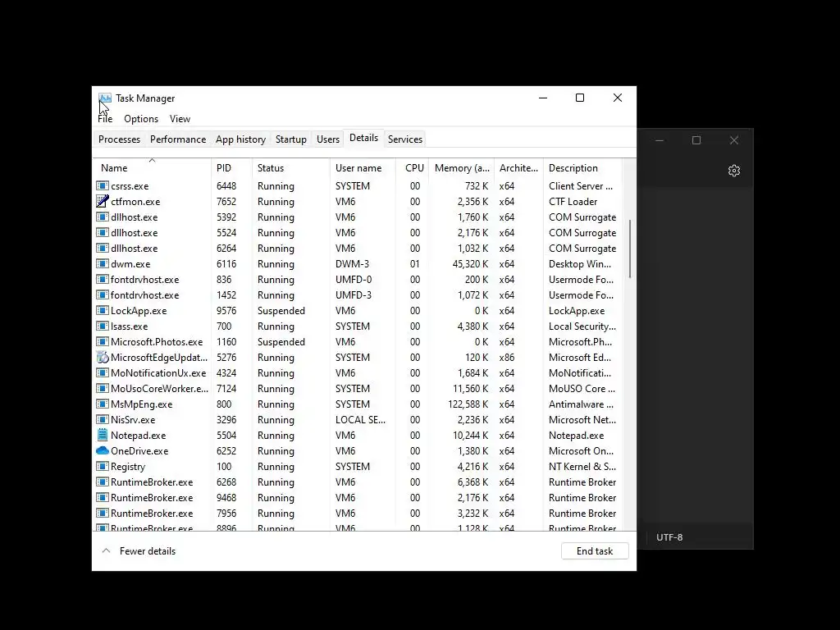This screenshot has width=840, height=630.
Task: Click the dwm.exe process icon
Action: [x=103, y=263]
